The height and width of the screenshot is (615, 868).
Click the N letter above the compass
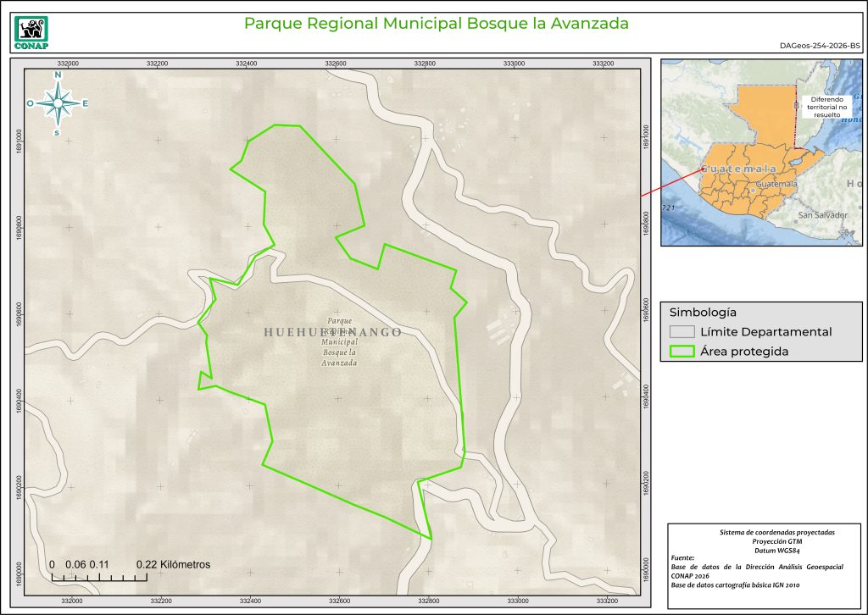pos(58,75)
